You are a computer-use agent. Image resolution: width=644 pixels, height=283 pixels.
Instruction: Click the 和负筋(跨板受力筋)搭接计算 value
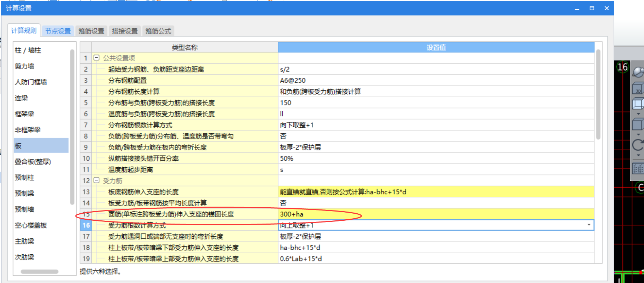(436, 92)
